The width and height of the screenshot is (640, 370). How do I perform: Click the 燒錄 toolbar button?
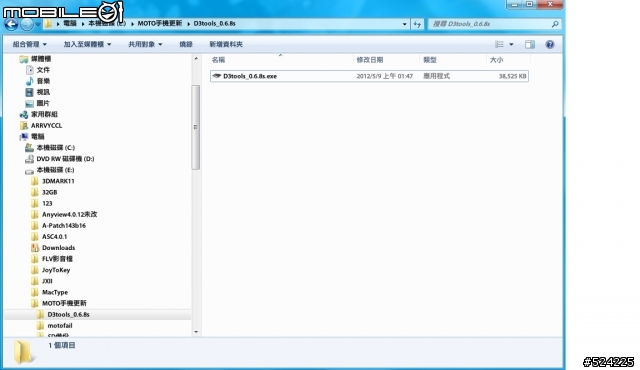[x=186, y=44]
